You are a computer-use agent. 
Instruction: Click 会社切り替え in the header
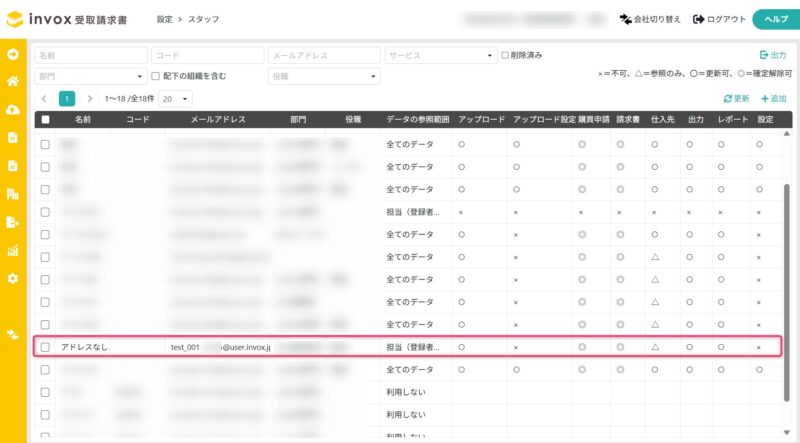coord(650,19)
